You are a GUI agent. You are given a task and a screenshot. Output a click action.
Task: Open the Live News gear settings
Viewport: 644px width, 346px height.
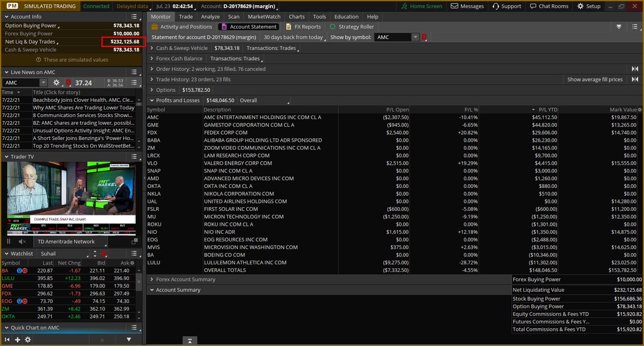[x=56, y=83]
